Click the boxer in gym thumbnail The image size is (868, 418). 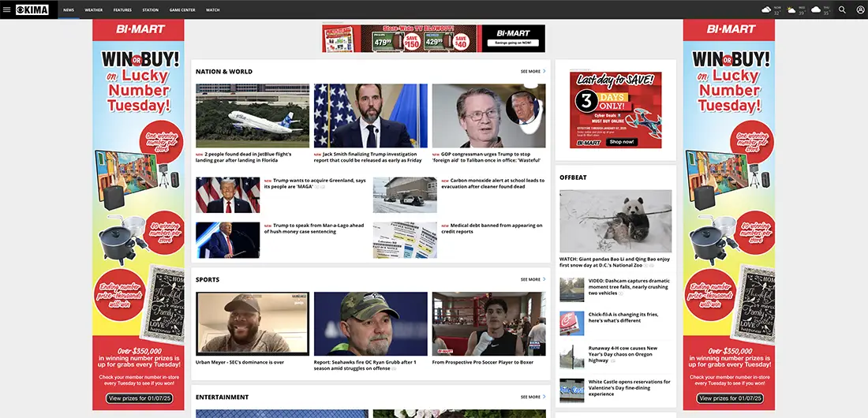(488, 324)
